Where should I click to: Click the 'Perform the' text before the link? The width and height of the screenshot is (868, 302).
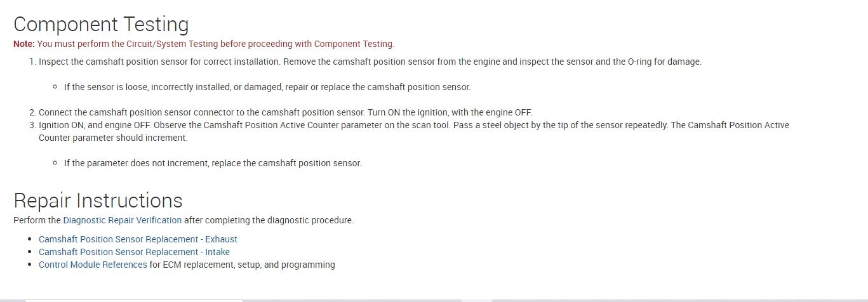[x=37, y=220]
